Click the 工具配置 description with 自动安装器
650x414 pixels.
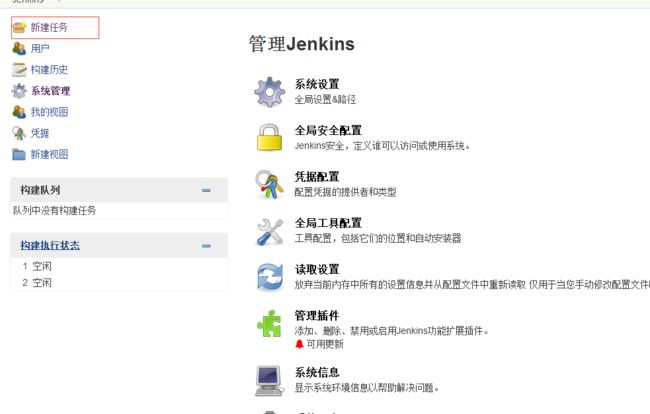[x=378, y=238]
